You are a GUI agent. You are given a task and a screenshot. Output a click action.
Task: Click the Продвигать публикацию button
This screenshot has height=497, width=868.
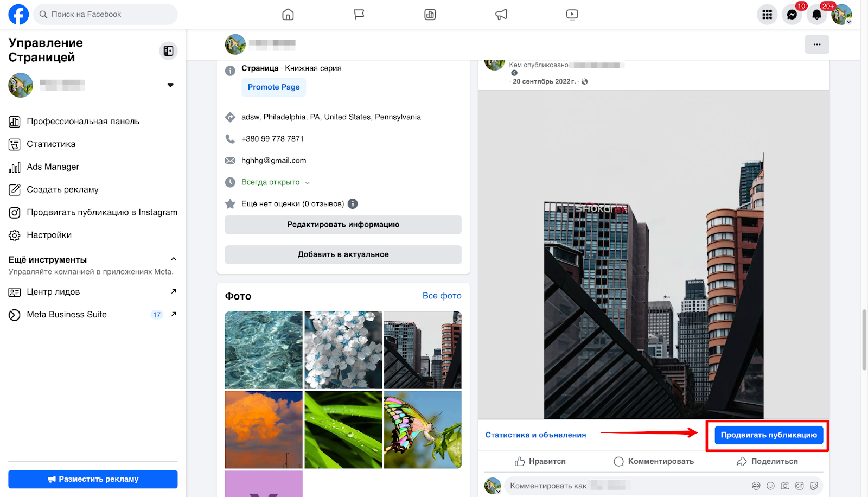tap(769, 435)
